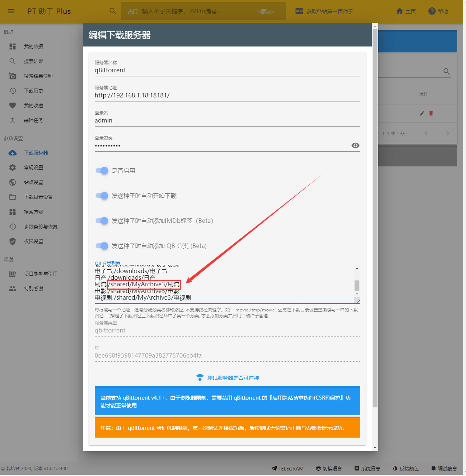Open 搜索结果 in sidebar
Viewport: 466px width, 476px height.
[x=34, y=61]
